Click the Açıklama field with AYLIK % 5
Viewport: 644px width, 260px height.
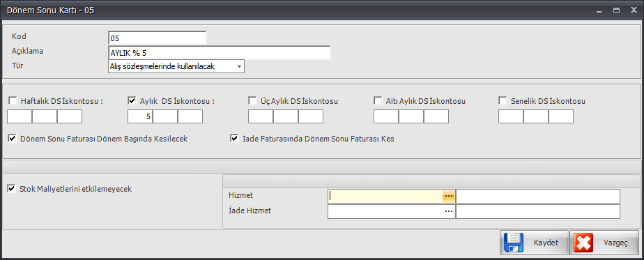(x=220, y=52)
